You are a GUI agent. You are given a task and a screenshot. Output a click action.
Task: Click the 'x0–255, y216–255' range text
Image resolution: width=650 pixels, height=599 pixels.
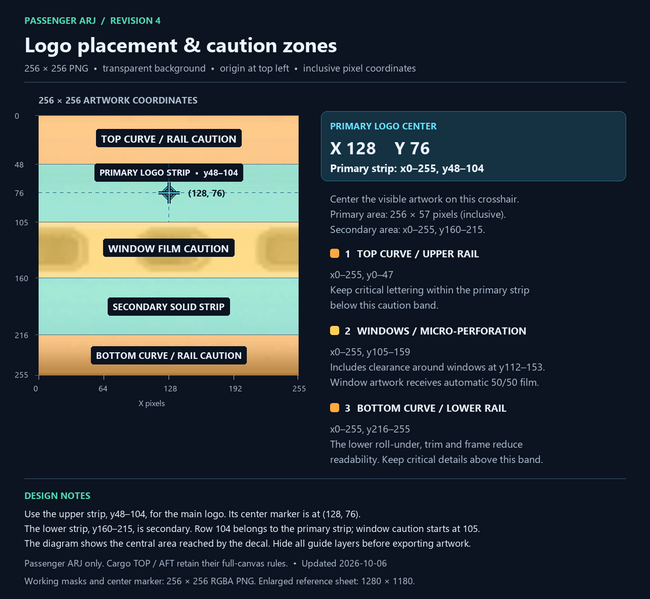point(370,429)
